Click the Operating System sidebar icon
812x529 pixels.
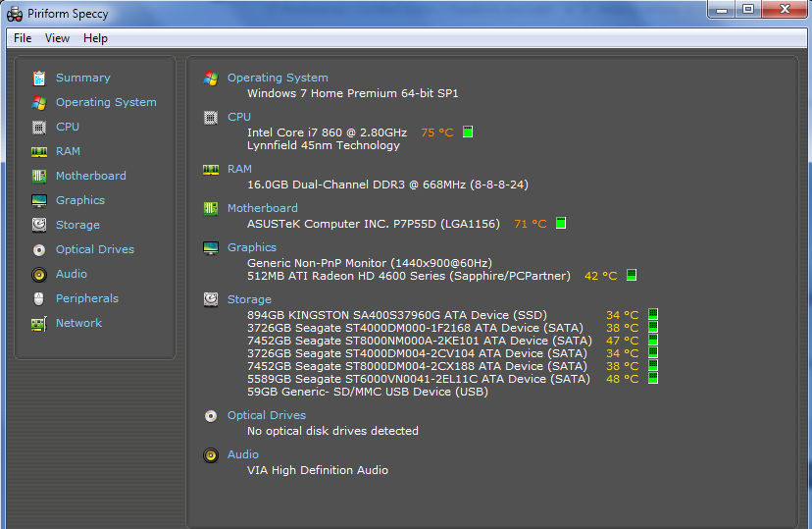pyautogui.click(x=39, y=103)
